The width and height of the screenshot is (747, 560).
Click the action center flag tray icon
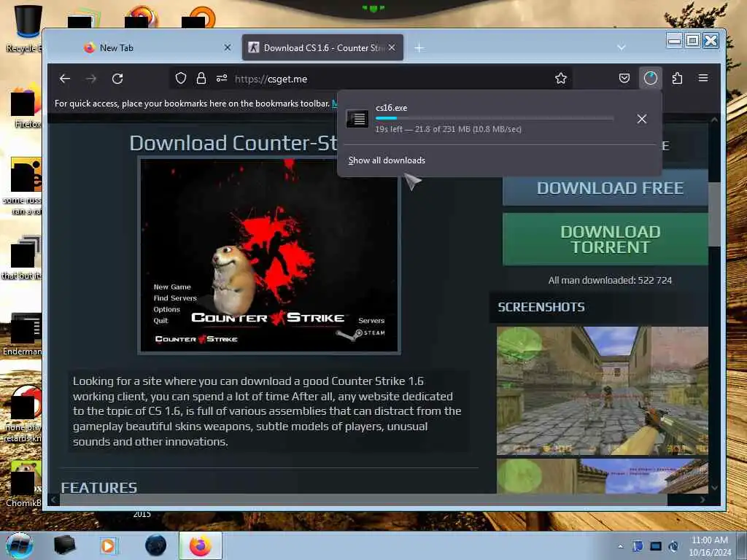tap(638, 546)
